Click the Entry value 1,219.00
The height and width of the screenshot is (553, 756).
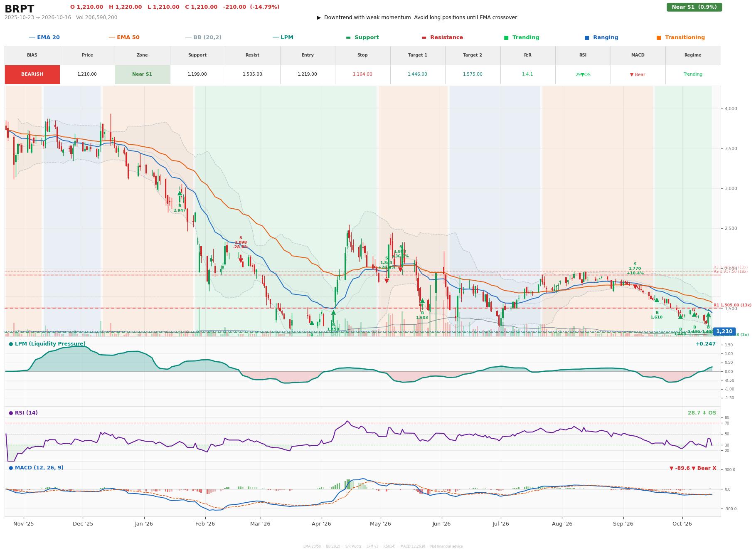307,74
